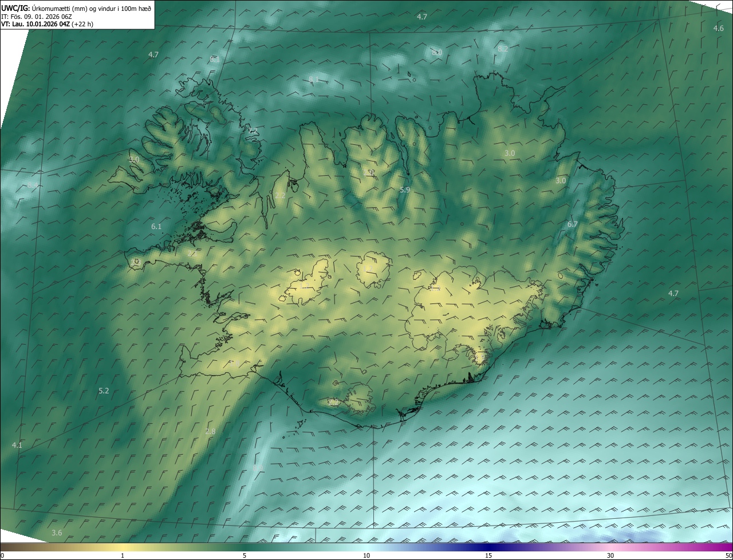
Task: Click the map value label '8.2'
Action: (503, 49)
